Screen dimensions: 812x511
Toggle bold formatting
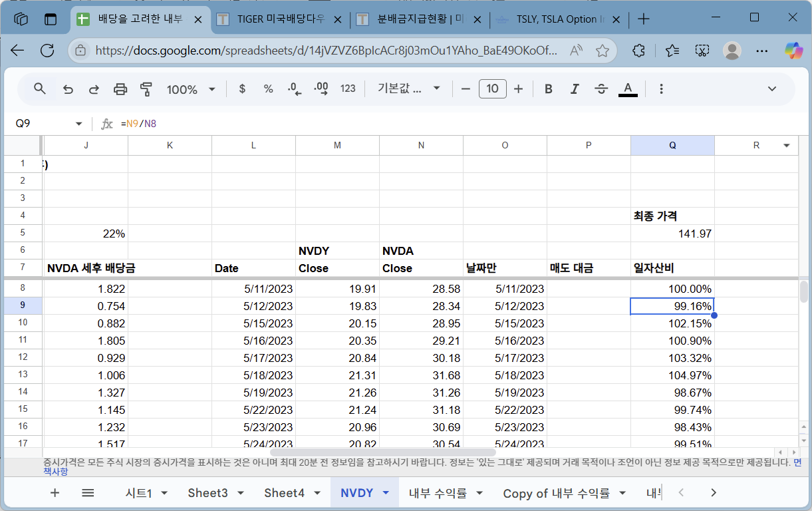pos(549,89)
